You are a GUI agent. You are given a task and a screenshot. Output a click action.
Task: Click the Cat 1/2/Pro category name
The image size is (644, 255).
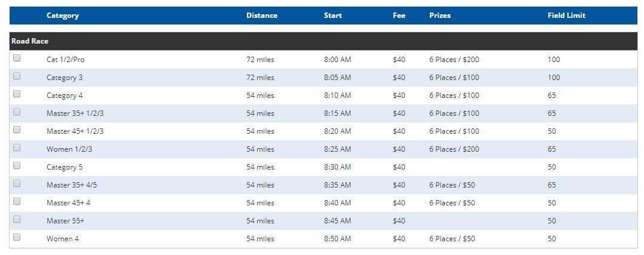coord(65,60)
